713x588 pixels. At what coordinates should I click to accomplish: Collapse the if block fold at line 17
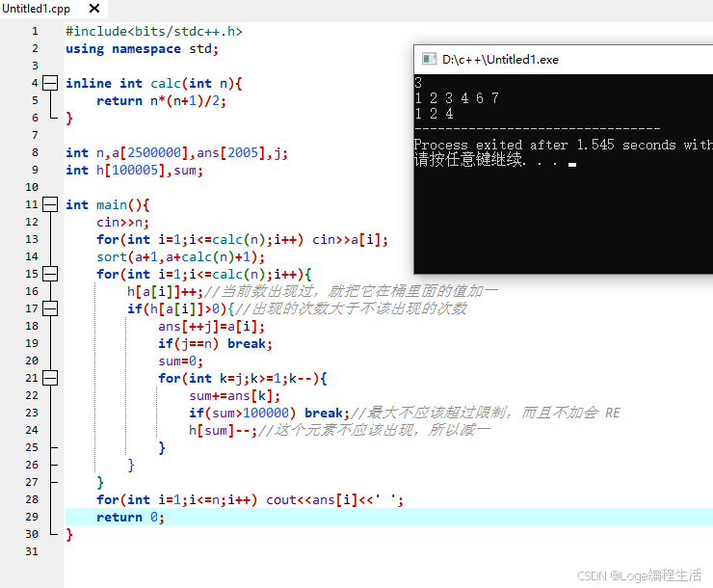coord(50,308)
